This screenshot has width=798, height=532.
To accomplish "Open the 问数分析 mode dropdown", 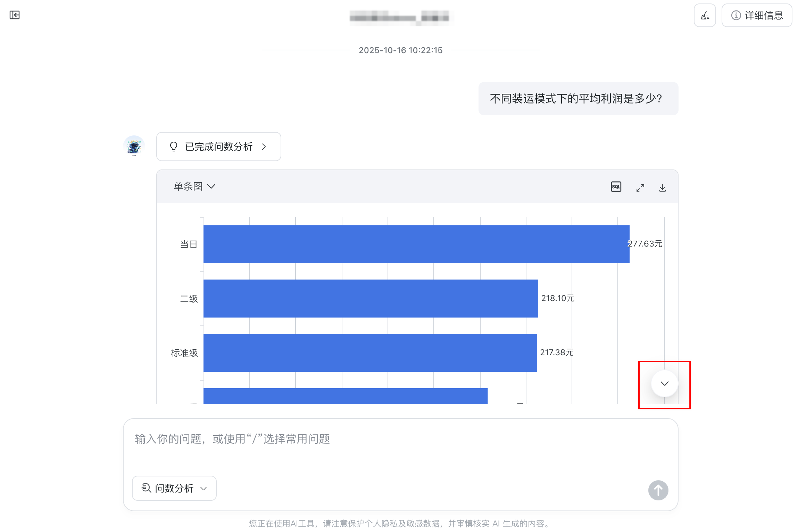I will [204, 488].
